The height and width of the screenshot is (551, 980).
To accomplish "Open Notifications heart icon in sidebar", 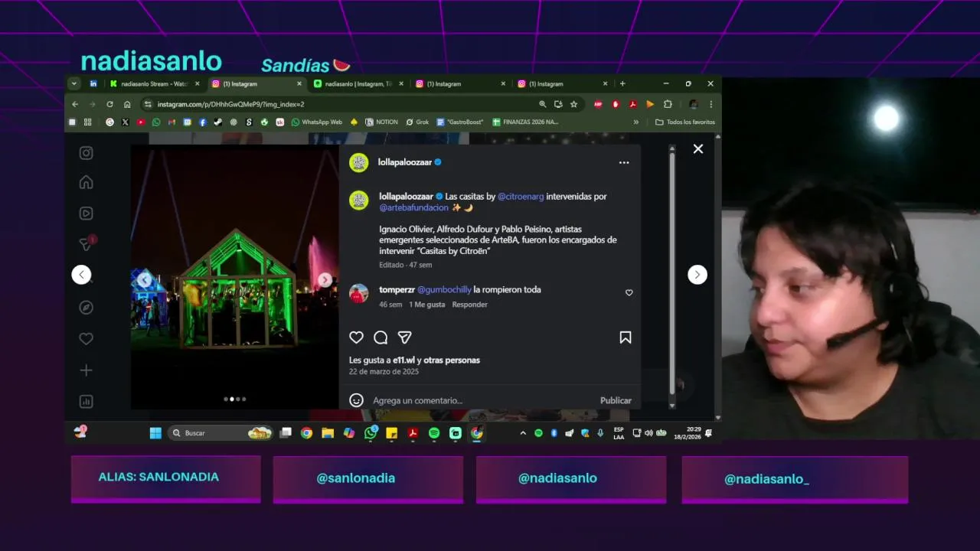I will (87, 339).
